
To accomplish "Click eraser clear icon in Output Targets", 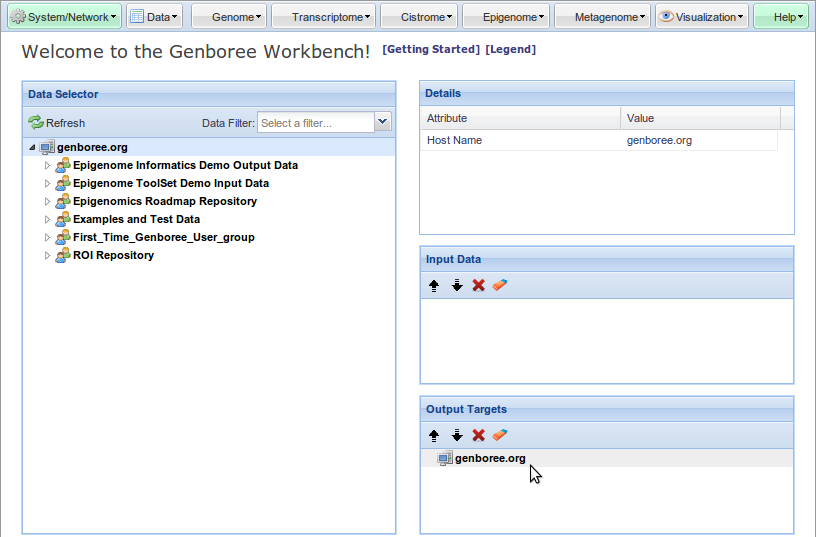I will (x=501, y=436).
